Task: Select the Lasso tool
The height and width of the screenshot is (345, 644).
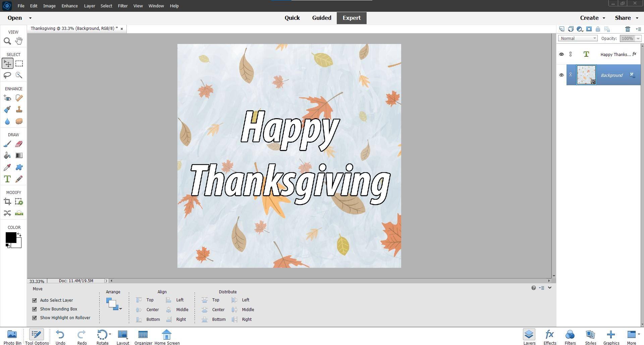Action: 7,75
